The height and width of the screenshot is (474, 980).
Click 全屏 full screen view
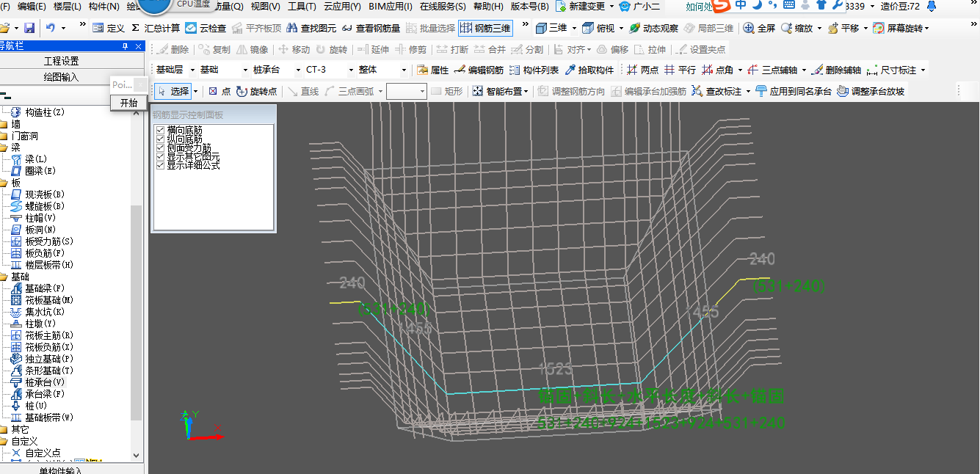coord(759,29)
